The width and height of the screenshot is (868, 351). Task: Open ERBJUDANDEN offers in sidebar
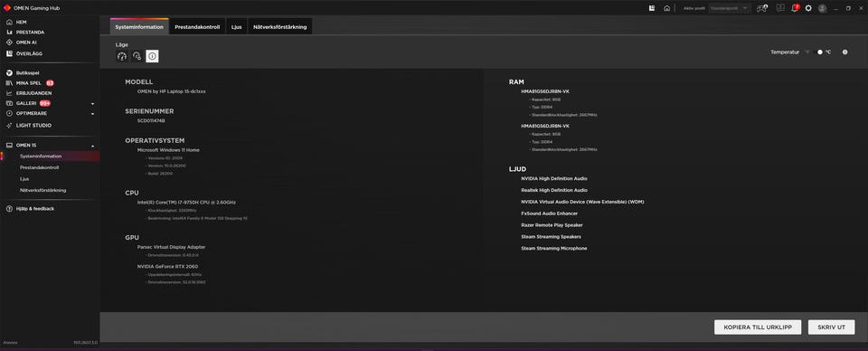tap(33, 93)
